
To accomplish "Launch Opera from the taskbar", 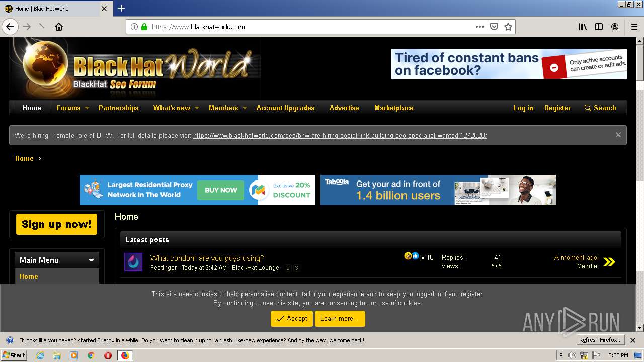I will (x=108, y=355).
